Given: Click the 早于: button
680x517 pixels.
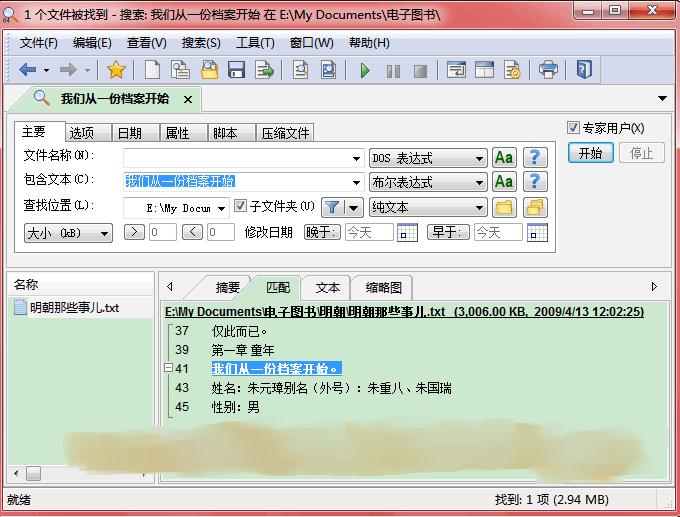Looking at the screenshot, I should click(448, 232).
